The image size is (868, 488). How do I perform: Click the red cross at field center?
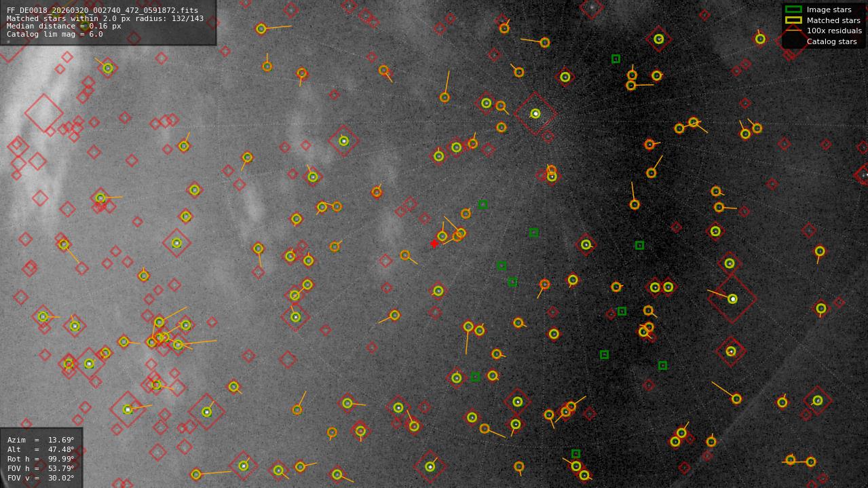[434, 244]
